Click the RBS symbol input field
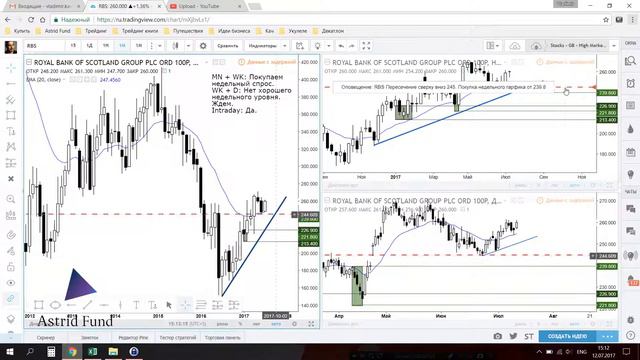The width and height of the screenshot is (640, 360). coord(44,46)
